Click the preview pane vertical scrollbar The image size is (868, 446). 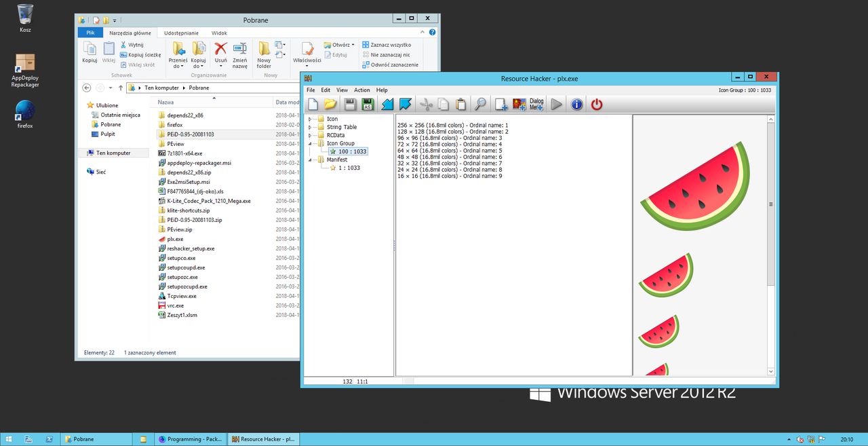click(x=770, y=245)
